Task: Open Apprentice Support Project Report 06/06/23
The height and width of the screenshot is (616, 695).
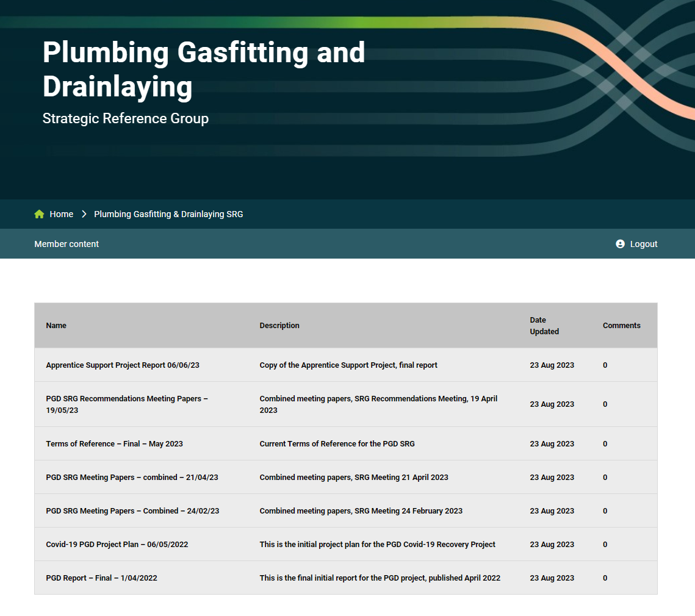Action: [x=123, y=365]
